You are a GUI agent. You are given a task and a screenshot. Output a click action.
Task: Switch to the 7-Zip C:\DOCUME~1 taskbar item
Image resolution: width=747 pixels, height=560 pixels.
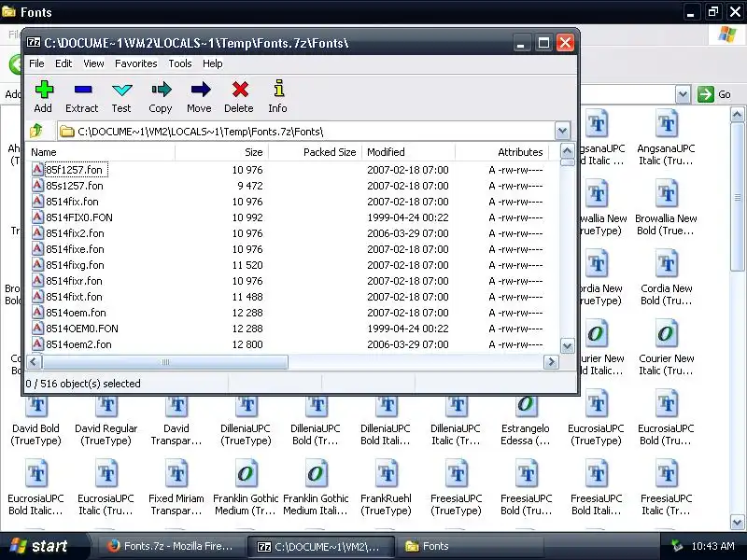point(320,546)
